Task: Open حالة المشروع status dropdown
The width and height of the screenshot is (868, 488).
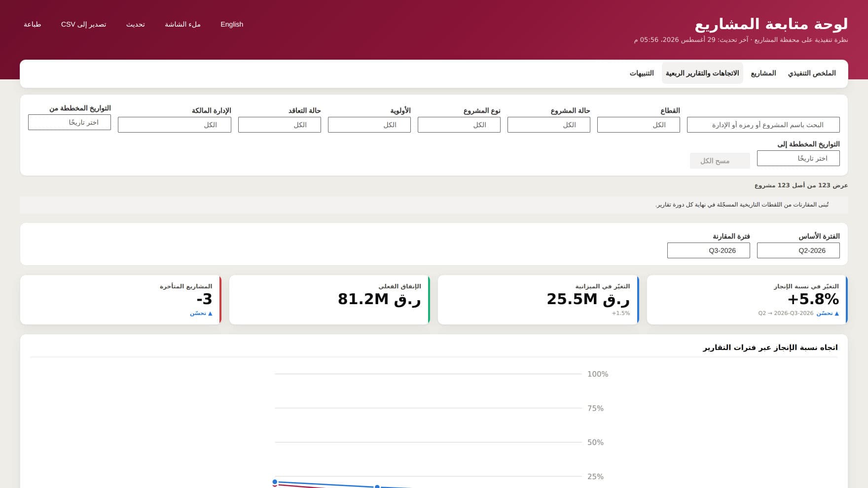Action: click(548, 125)
